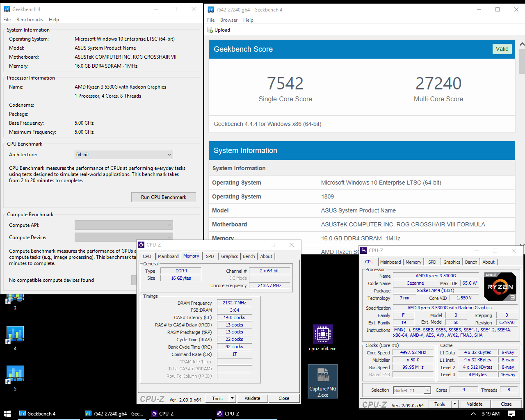
Task: Click the multi-core score 27240
Action: pyautogui.click(x=438, y=84)
